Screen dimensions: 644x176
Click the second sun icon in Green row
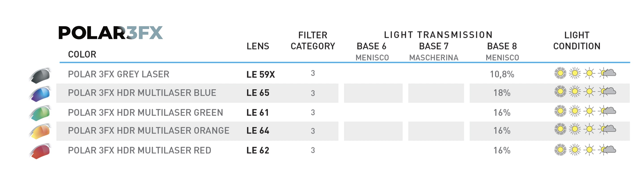click(x=574, y=111)
